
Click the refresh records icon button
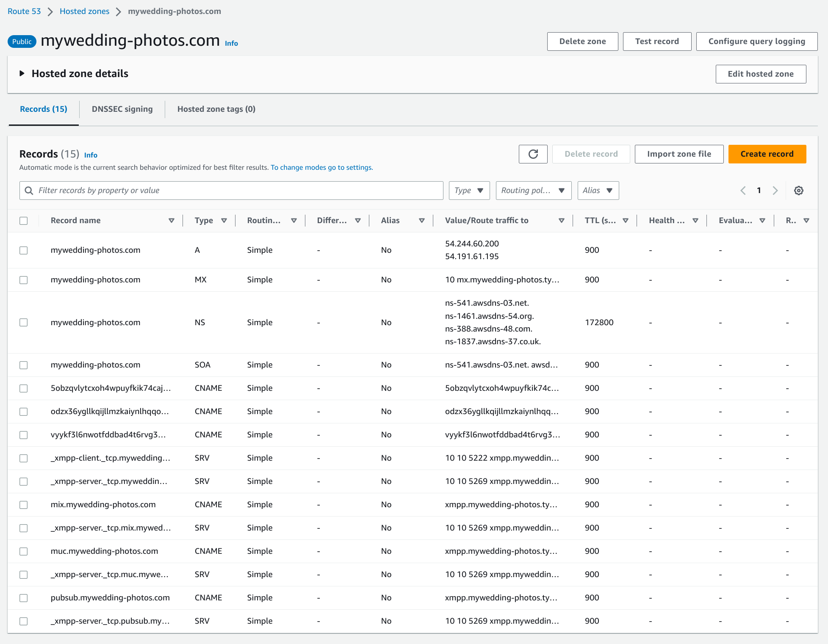[x=533, y=154]
